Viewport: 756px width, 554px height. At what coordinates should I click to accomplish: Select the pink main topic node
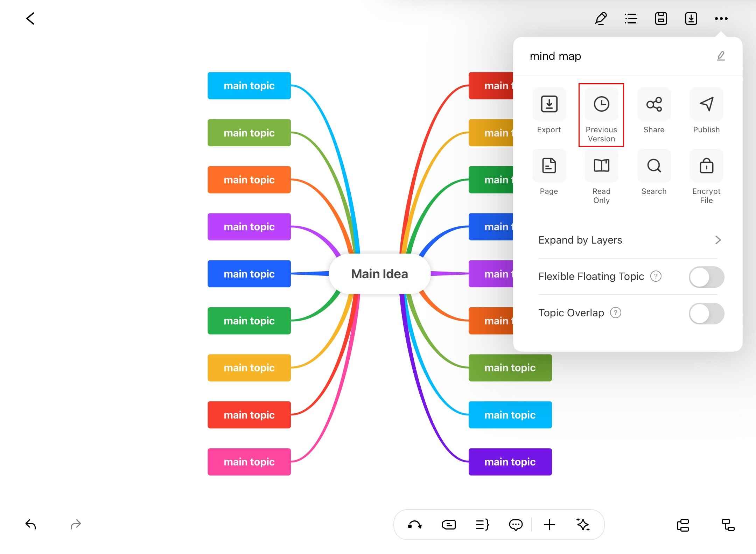[x=249, y=462]
